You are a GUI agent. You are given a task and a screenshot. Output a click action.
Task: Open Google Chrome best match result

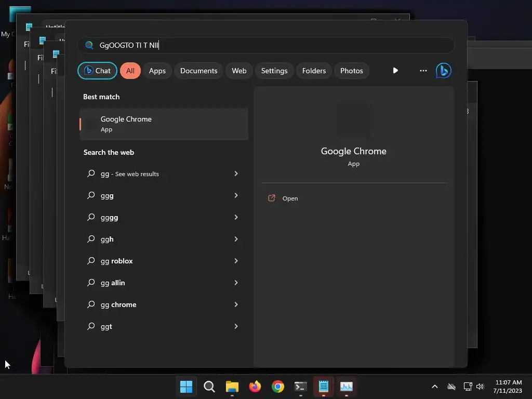point(164,124)
